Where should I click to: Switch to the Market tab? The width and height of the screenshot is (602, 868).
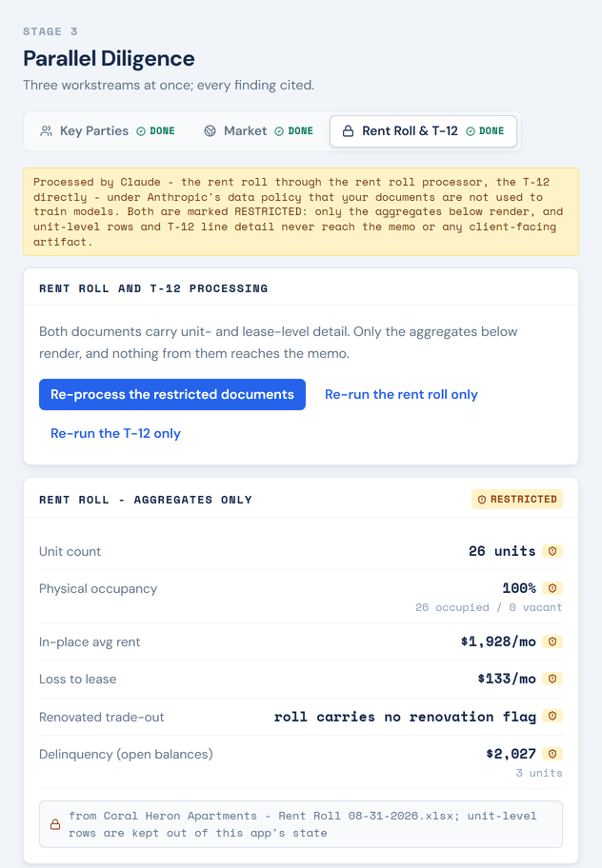[x=258, y=131]
